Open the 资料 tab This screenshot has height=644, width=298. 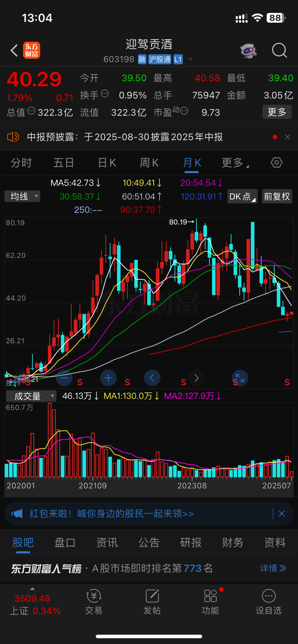click(x=275, y=542)
